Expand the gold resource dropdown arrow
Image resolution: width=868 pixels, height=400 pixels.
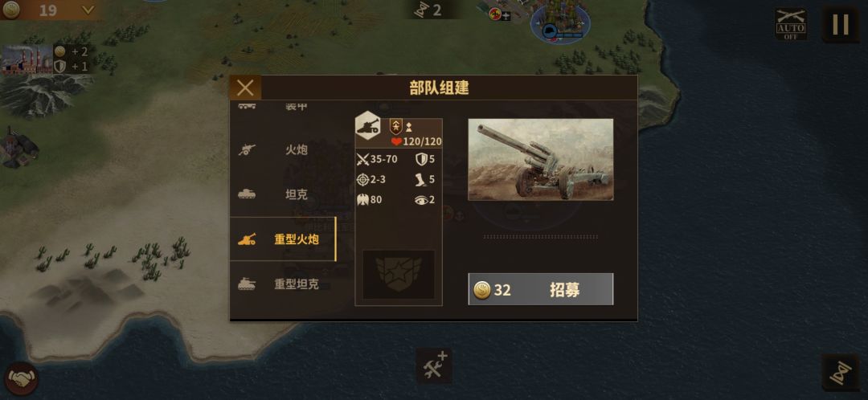(88, 10)
